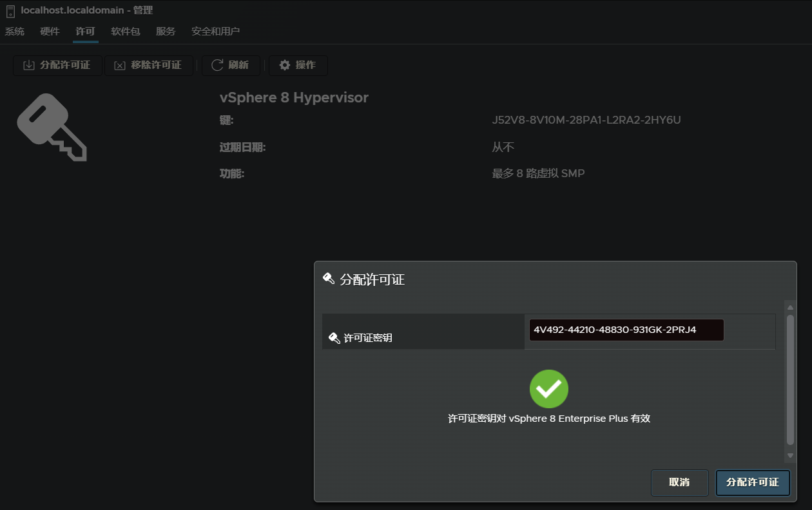Viewport: 812px width, 510px height.
Task: Click the vSphere 8 Hypervisor heading
Action: (294, 98)
